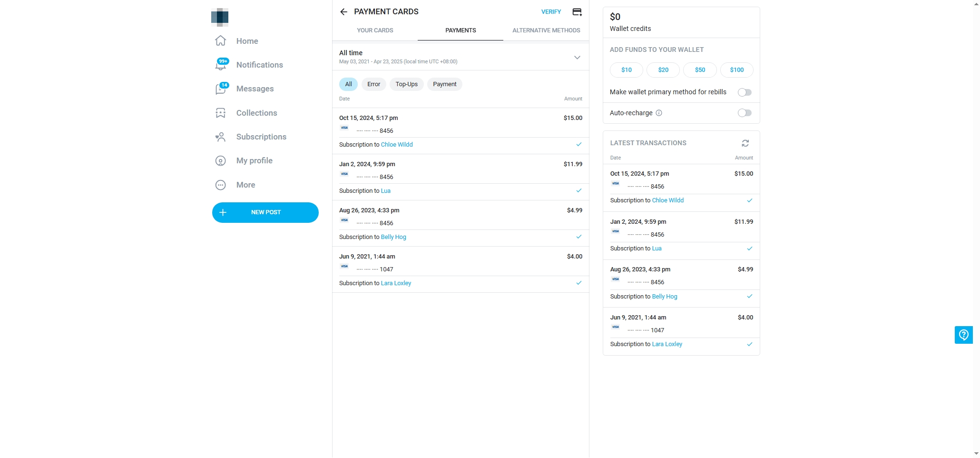Add $10 to your wallet
Image resolution: width=980 pixels, height=458 pixels.
(x=627, y=70)
